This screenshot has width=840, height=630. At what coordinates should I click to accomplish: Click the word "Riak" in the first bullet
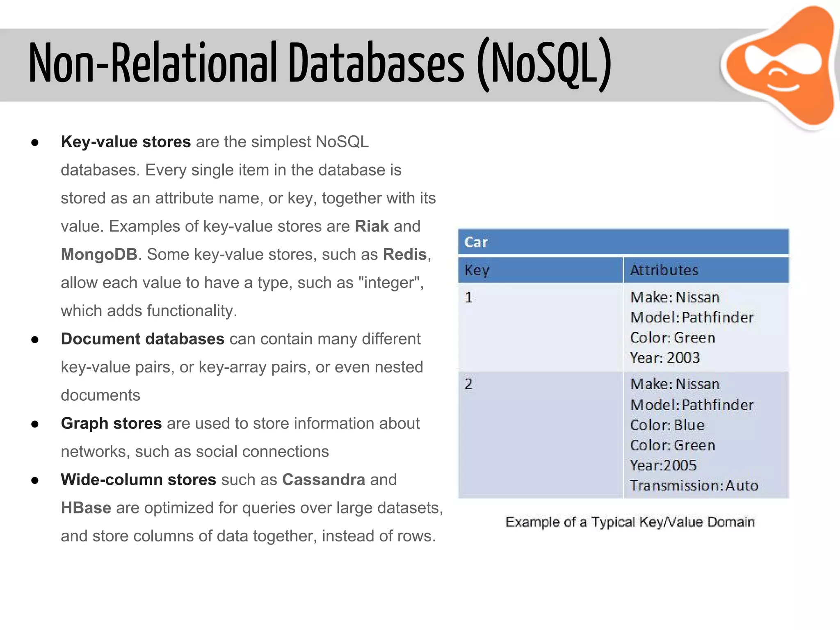[x=372, y=226]
